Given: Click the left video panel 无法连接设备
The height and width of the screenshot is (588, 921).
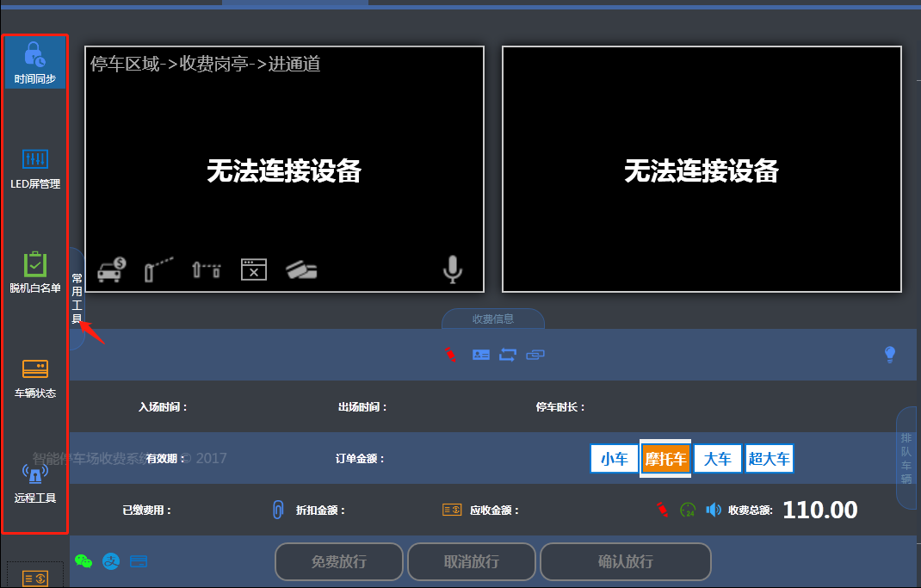Looking at the screenshot, I should click(284, 171).
